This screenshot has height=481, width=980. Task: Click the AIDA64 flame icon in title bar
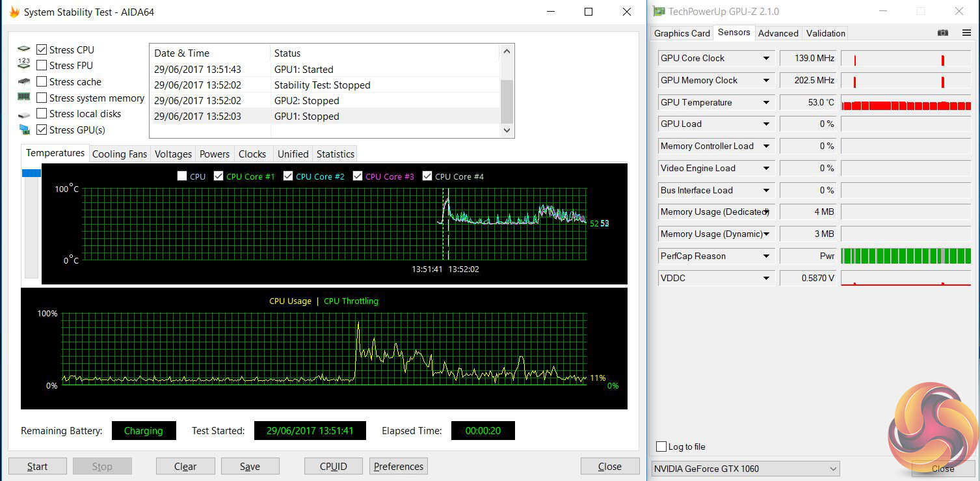click(x=14, y=12)
